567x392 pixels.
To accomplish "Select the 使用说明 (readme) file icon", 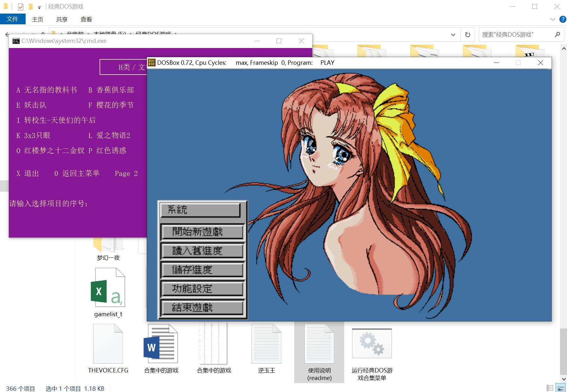I will pyautogui.click(x=319, y=344).
